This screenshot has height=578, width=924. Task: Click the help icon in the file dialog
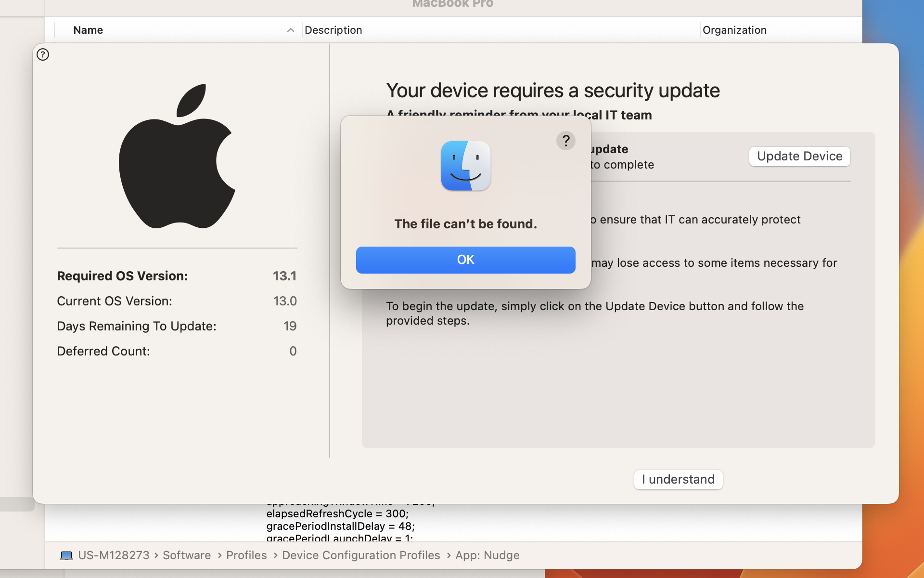[x=565, y=141]
